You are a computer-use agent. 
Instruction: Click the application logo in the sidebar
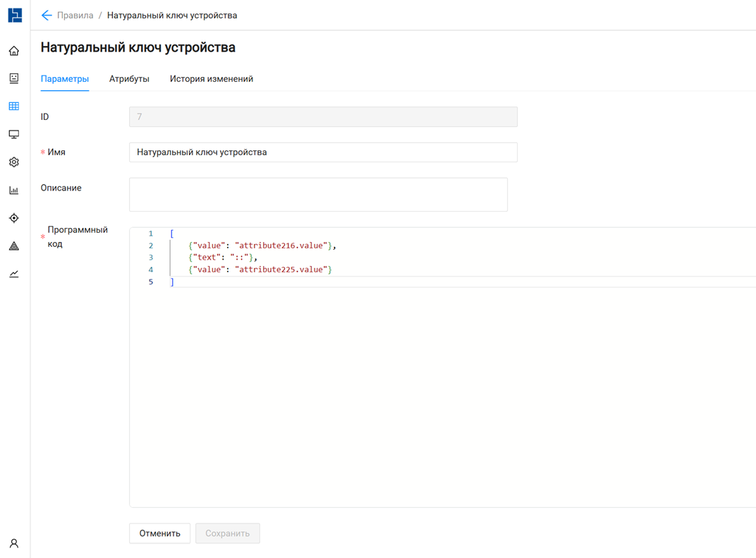click(15, 15)
